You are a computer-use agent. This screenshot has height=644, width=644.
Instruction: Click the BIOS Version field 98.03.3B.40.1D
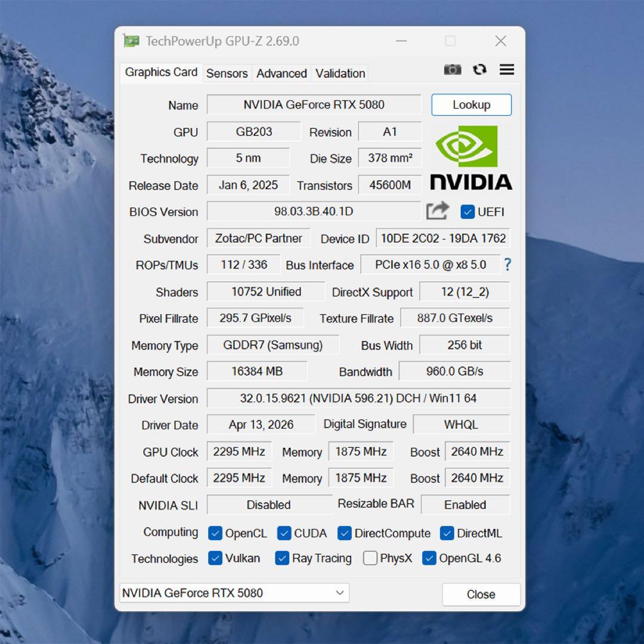tap(314, 211)
